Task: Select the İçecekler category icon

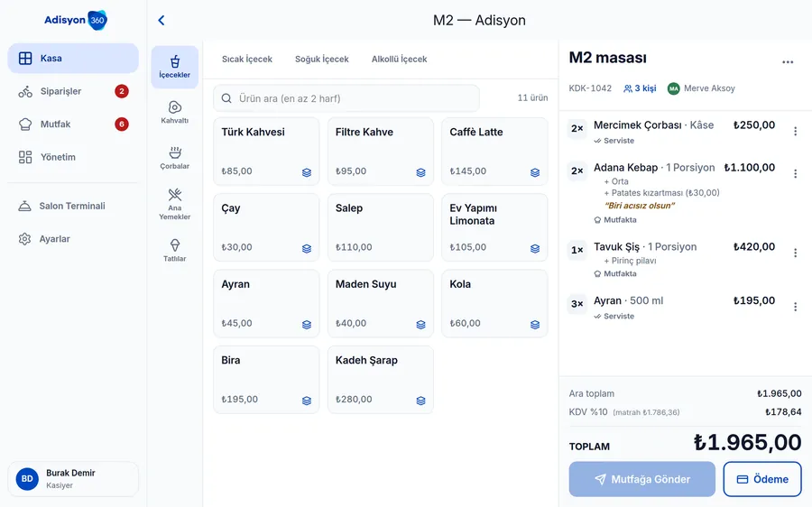Action: point(174,67)
